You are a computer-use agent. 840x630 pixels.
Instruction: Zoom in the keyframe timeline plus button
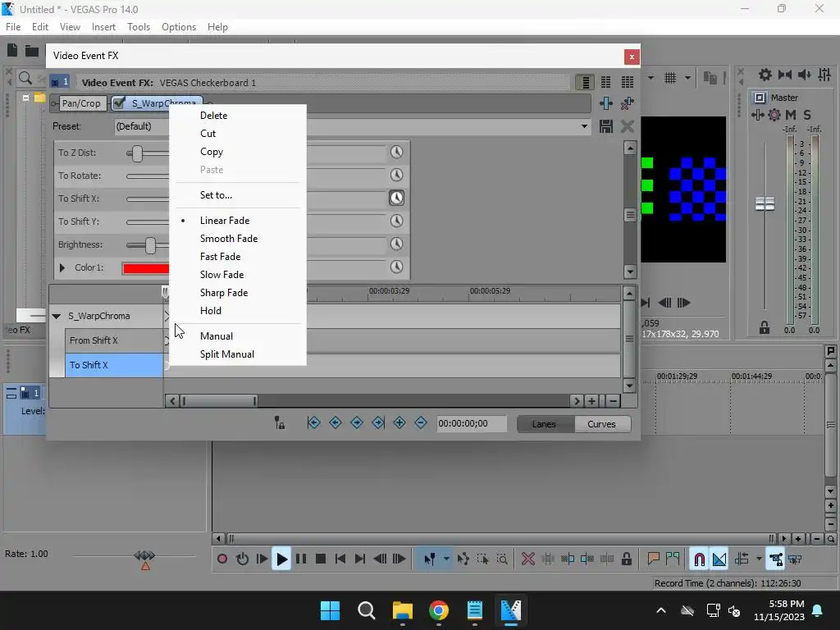point(591,400)
